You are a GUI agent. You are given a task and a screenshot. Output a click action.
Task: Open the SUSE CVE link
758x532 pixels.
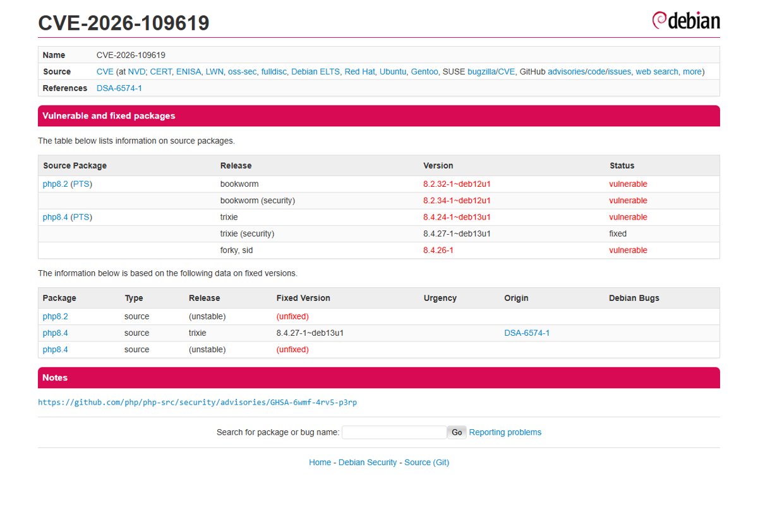click(x=507, y=72)
